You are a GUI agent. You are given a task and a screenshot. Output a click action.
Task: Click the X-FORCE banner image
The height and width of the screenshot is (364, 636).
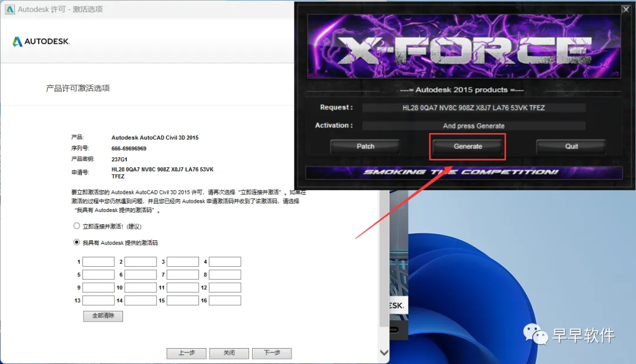463,46
